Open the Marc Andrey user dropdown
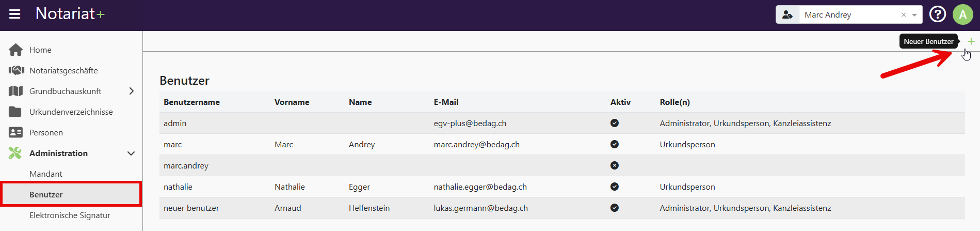980x231 pixels. (x=914, y=15)
